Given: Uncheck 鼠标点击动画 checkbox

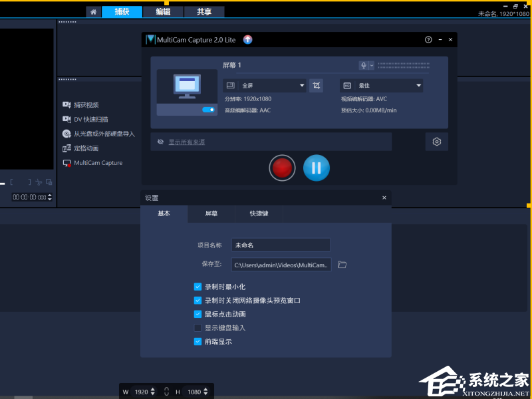Looking at the screenshot, I should coord(198,314).
